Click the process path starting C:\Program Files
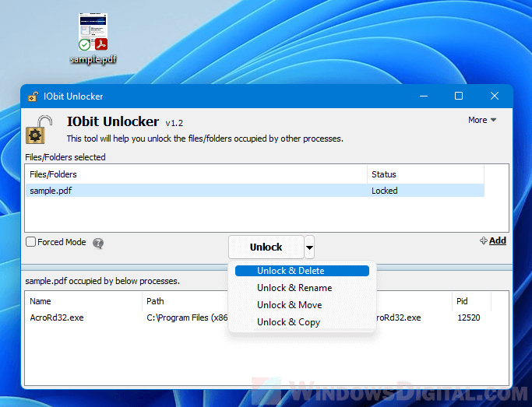532x407 pixels. (187, 318)
